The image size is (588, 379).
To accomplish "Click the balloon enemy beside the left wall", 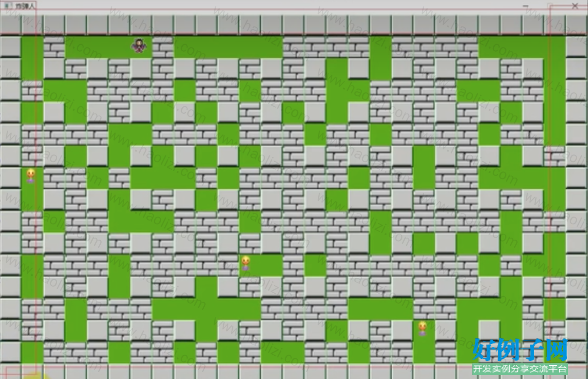I will (x=31, y=176).
